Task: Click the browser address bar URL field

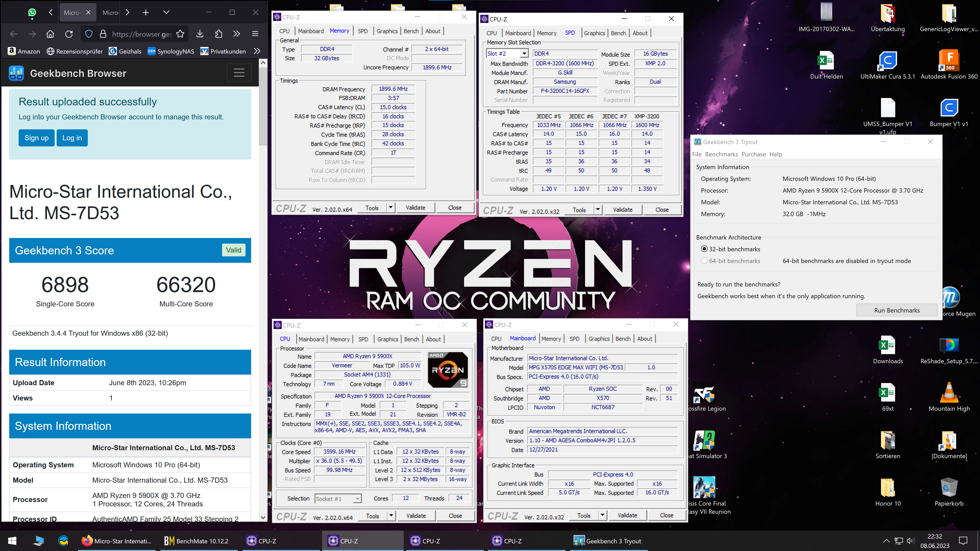Action: coord(142,34)
